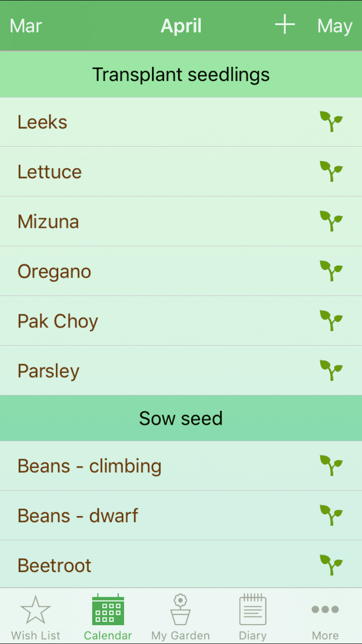
Task: Go to previous month Mar
Action: 26,26
